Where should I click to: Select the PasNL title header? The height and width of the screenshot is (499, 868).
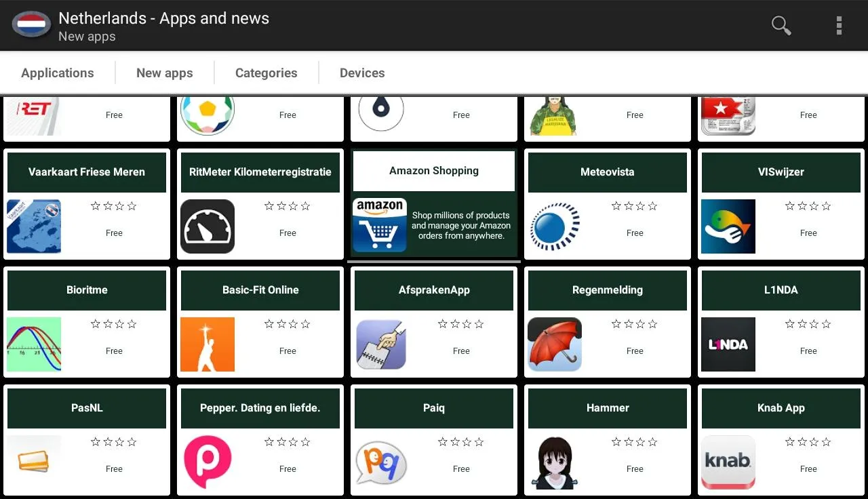[87, 408]
